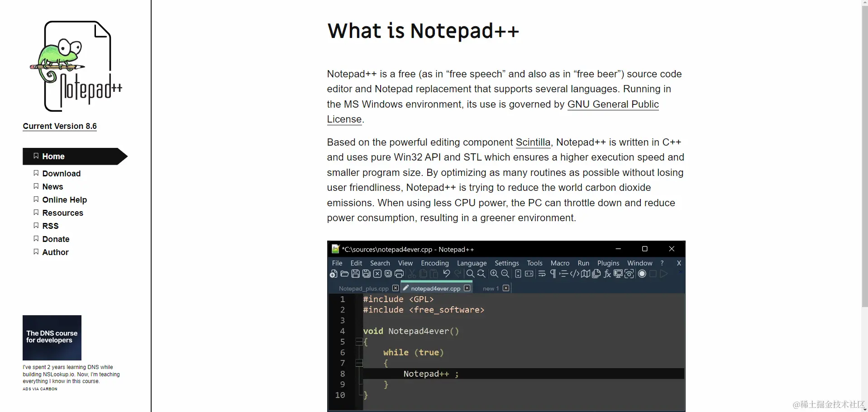Image resolution: width=868 pixels, height=412 pixels.
Task: Click the ADS VIA CARBON text
Action: [x=40, y=389]
